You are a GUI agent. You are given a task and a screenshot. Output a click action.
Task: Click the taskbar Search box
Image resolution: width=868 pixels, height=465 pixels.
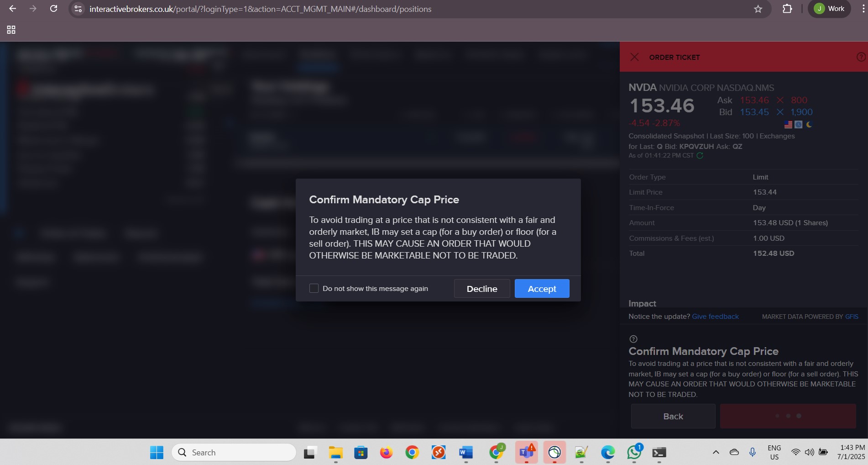[x=234, y=452]
